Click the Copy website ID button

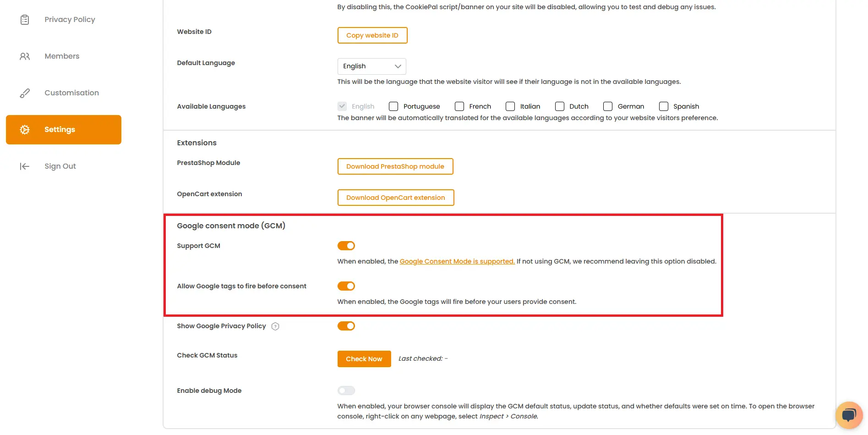click(x=372, y=35)
